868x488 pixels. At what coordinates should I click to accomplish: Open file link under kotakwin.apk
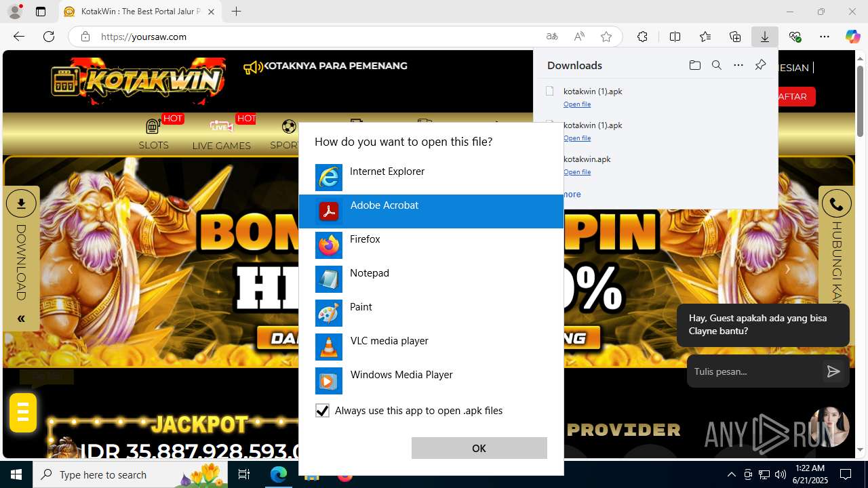577,172
